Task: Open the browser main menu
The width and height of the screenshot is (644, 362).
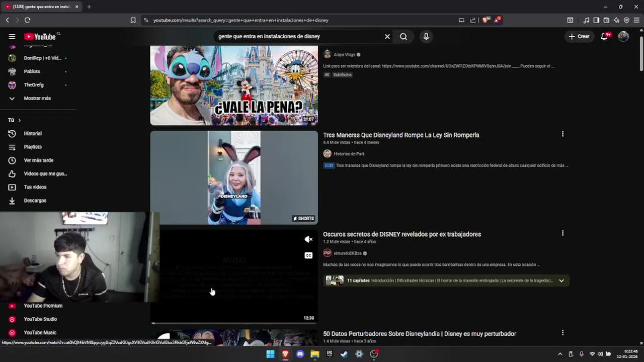Action: (637, 20)
